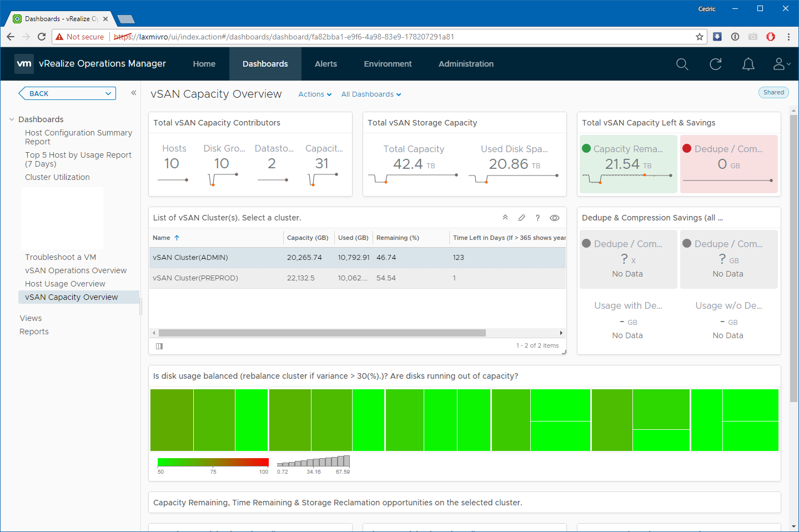The height and width of the screenshot is (532, 799).
Task: Click the refresh icon in top navigation
Action: point(715,64)
